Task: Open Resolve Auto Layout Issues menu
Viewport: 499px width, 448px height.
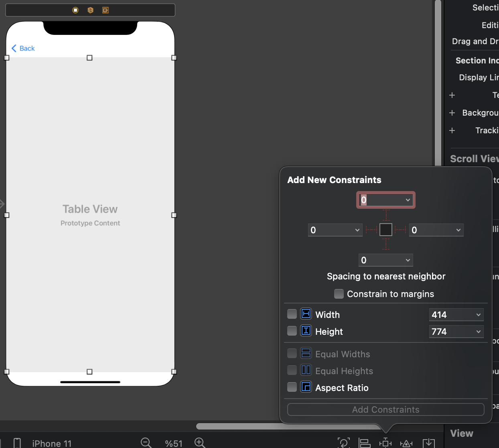Action: 406,443
